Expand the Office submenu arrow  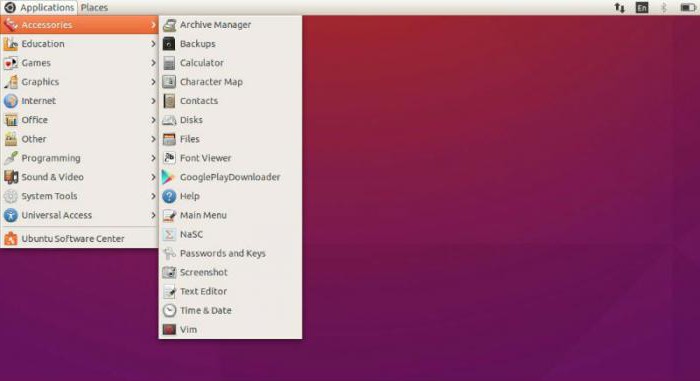coord(153,120)
